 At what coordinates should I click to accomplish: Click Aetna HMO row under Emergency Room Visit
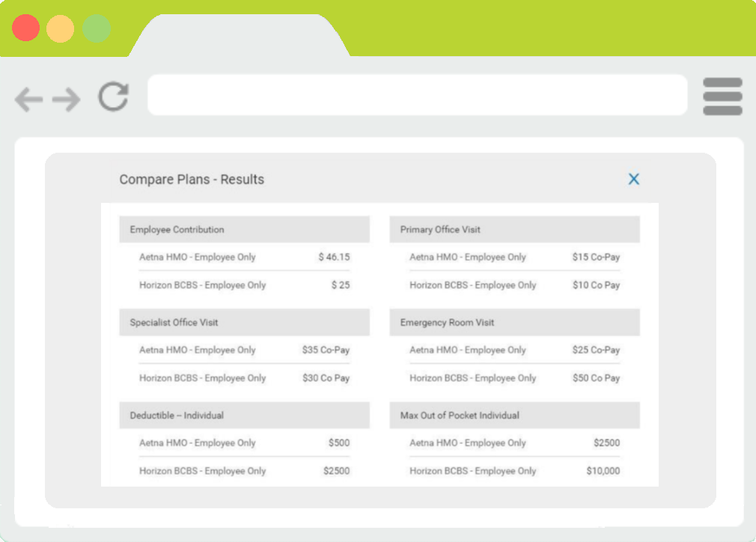(x=514, y=350)
